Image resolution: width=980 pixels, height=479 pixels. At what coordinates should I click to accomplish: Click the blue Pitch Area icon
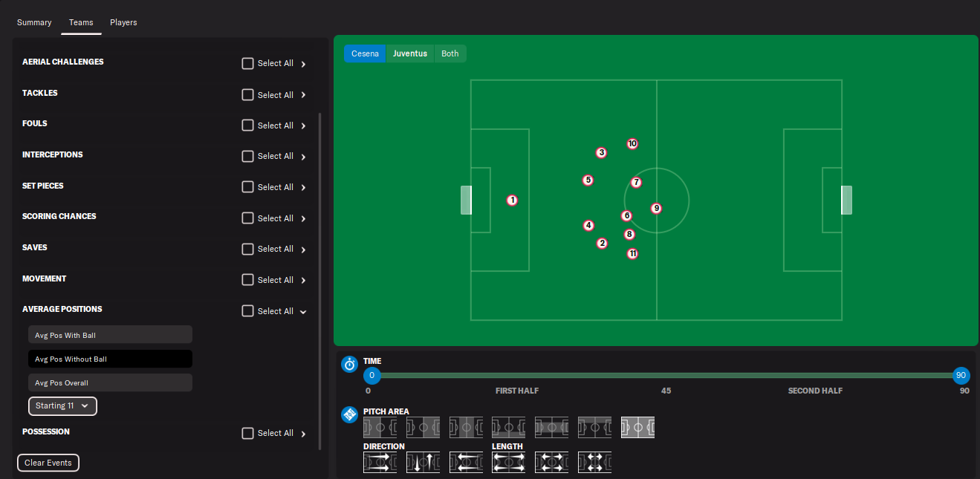(x=349, y=414)
